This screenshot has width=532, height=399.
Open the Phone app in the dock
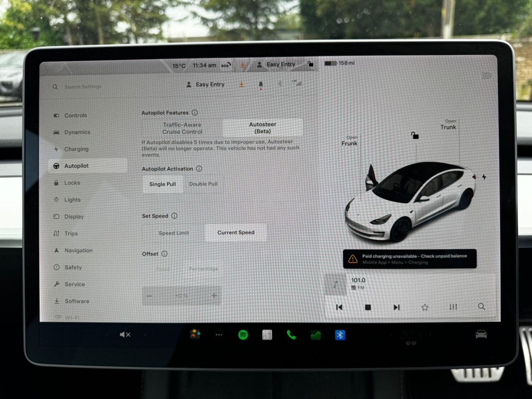pyautogui.click(x=291, y=334)
